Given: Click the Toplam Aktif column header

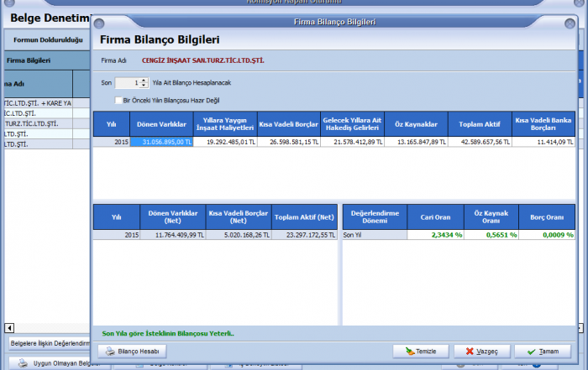Looking at the screenshot, I should tap(480, 124).
